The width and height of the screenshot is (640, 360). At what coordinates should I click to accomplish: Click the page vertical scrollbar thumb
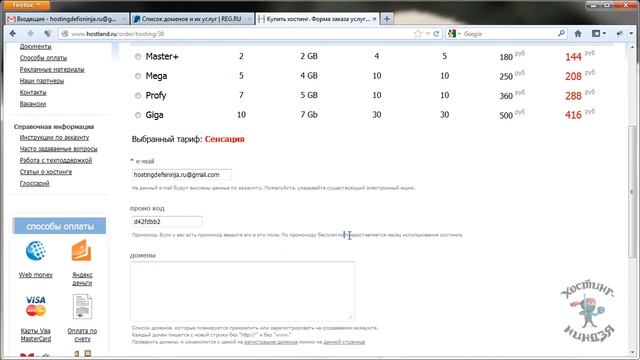pos(632,192)
